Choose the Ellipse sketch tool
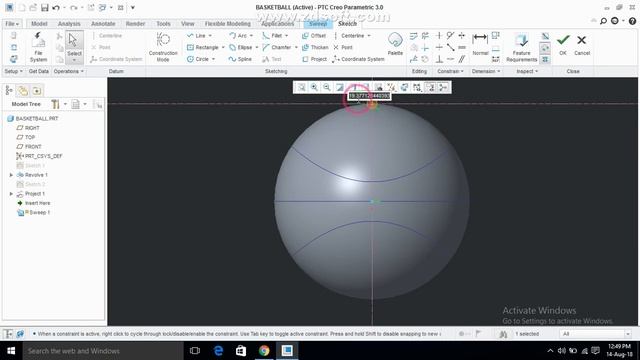 point(240,47)
